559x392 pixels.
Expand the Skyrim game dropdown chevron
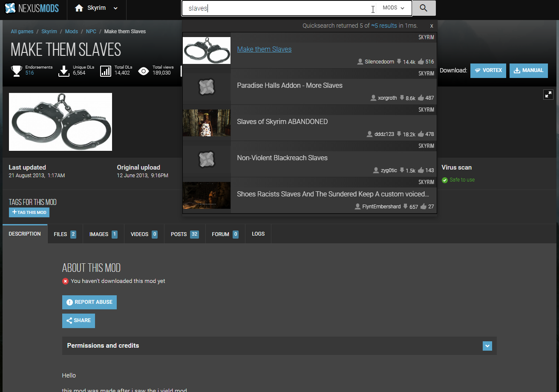click(115, 8)
